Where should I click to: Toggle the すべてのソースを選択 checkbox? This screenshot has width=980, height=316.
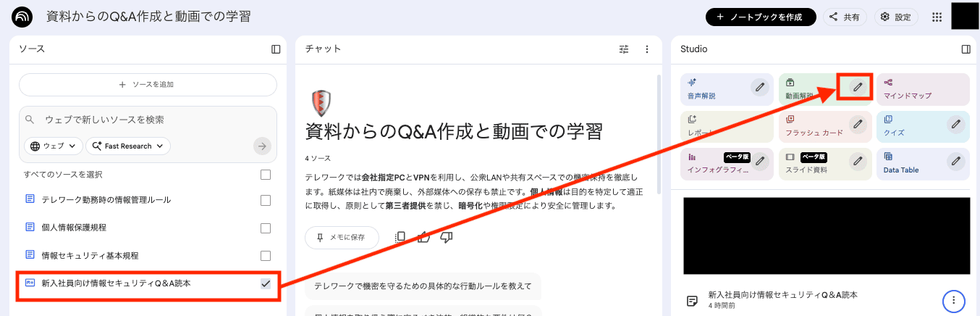pos(266,175)
